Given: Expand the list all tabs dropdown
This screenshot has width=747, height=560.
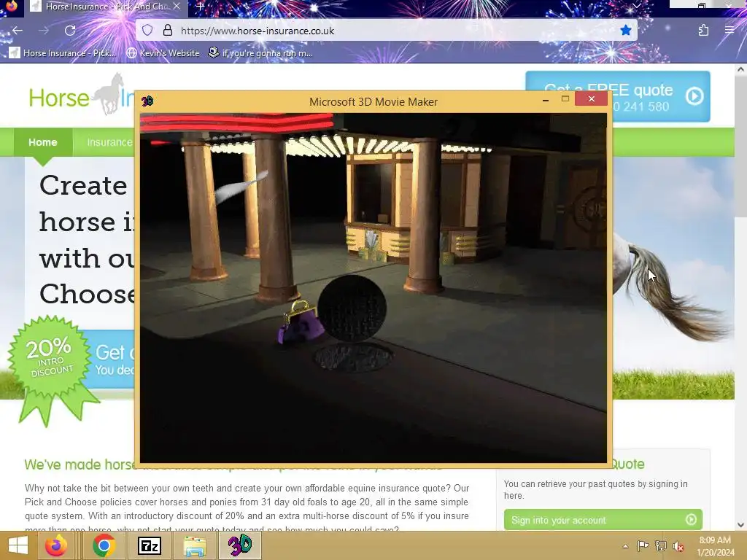Looking at the screenshot, I should [x=636, y=6].
